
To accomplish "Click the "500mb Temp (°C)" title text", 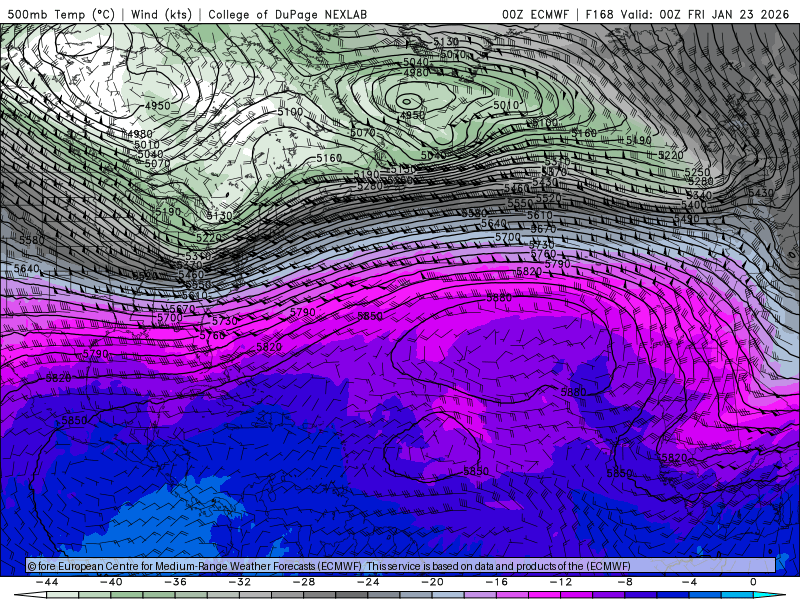I will click(x=61, y=14).
